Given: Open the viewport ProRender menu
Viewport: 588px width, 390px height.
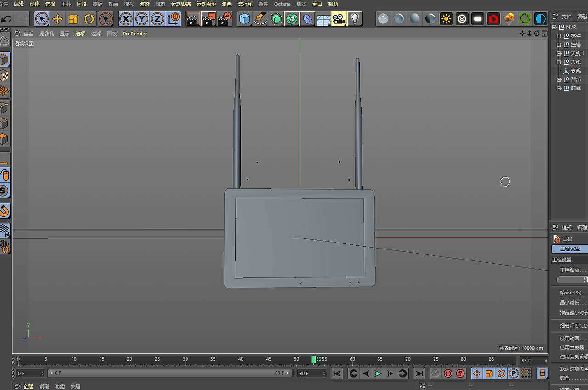Looking at the screenshot, I should 135,34.
